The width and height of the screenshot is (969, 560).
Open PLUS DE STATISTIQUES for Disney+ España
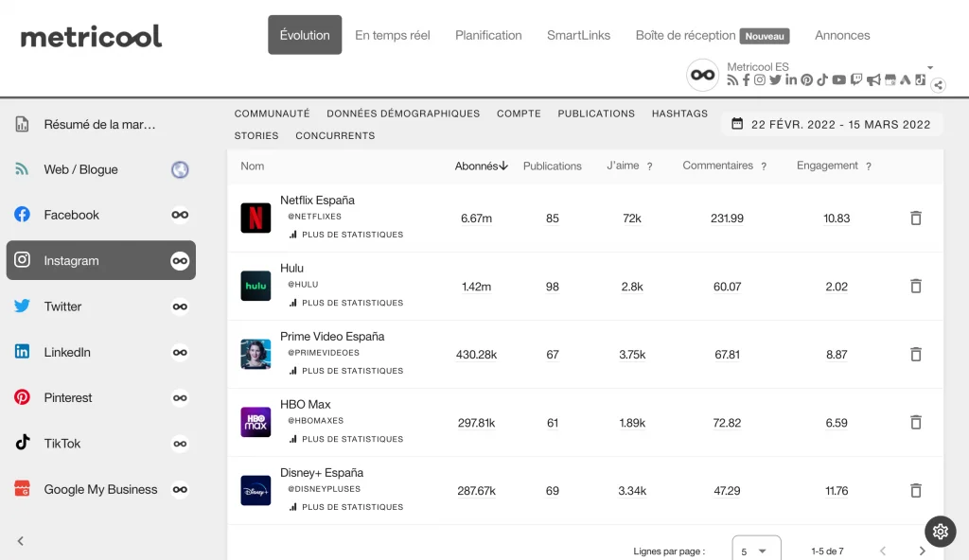click(x=346, y=506)
